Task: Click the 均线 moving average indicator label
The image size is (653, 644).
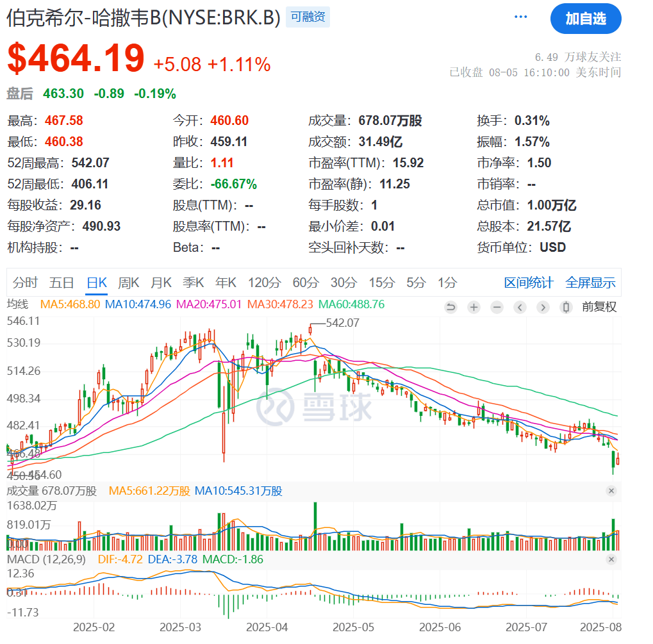Action: point(17,304)
